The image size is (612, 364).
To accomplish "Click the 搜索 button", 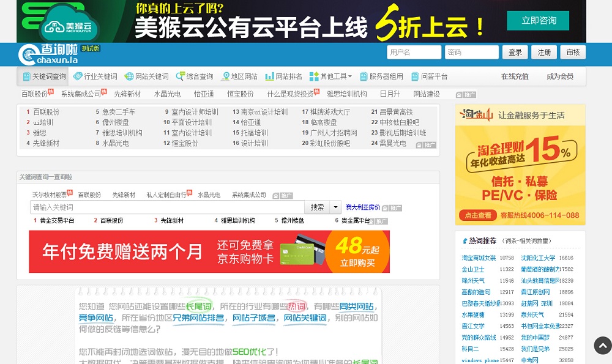I will coord(317,207).
